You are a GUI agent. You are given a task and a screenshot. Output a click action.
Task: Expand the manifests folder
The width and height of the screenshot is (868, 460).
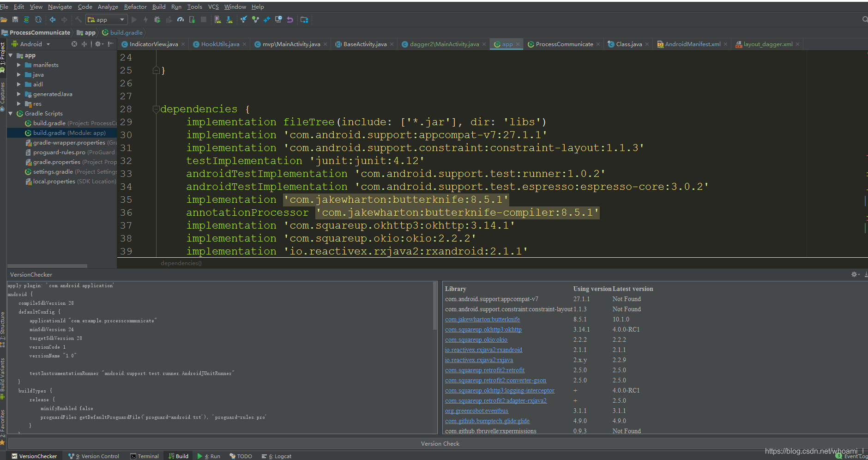click(19, 65)
